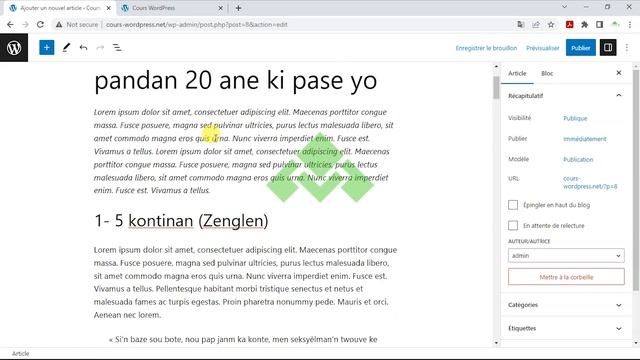The image size is (640, 360).
Task: Reload the page with refresh icon
Action: 40,24
